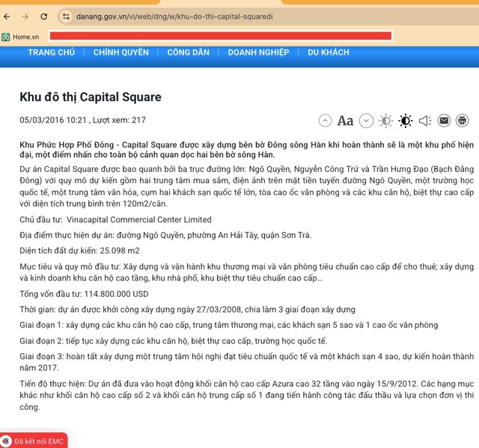The height and width of the screenshot is (448, 479).
Task: Click the browser back arrow
Action: [x=7, y=16]
